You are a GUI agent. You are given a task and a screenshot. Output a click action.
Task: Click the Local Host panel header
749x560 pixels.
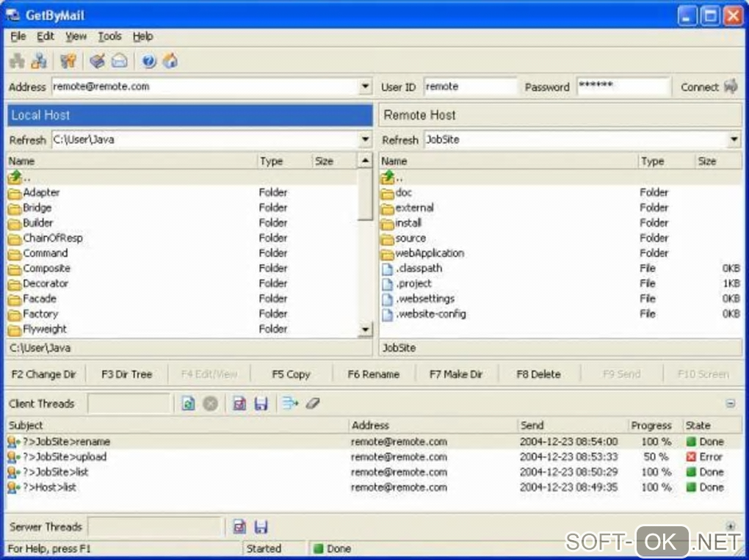tap(189, 115)
